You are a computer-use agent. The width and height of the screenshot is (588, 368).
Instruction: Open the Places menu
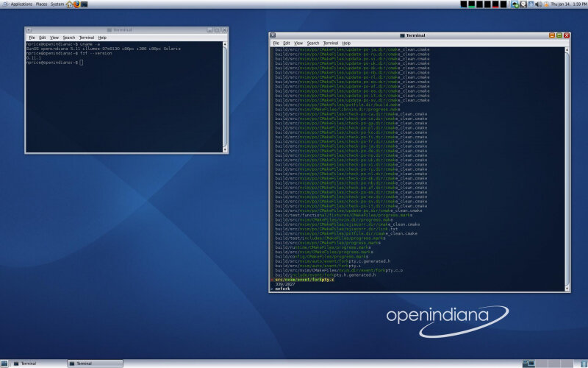point(41,4)
